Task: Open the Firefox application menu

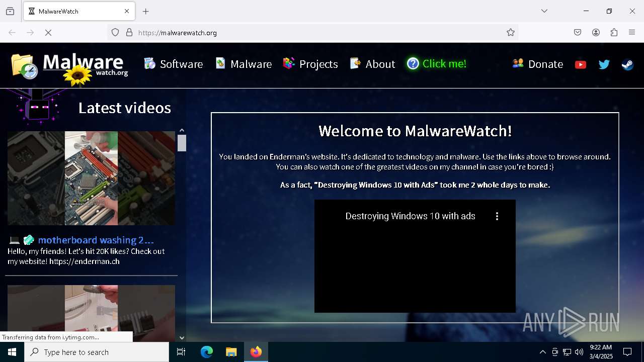Action: tap(632, 33)
